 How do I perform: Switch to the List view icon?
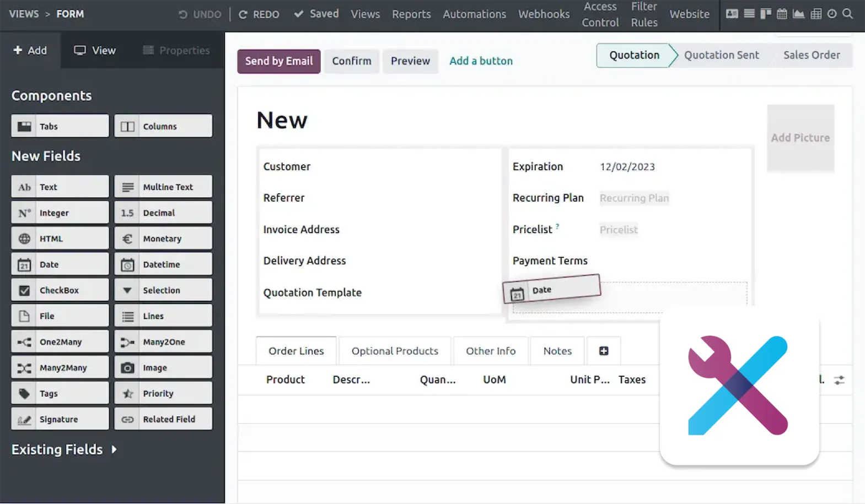click(x=749, y=14)
